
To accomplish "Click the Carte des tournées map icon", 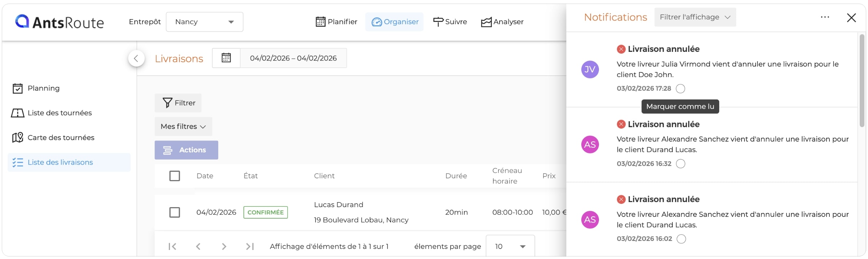I will click(x=18, y=138).
